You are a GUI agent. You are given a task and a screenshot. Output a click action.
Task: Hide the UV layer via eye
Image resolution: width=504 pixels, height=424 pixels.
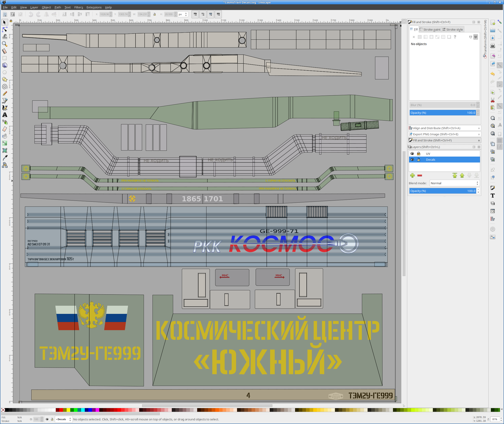pyautogui.click(x=412, y=154)
